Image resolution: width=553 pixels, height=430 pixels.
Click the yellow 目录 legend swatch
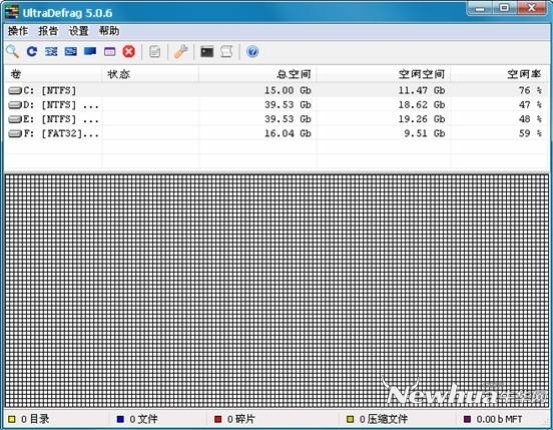(12, 419)
